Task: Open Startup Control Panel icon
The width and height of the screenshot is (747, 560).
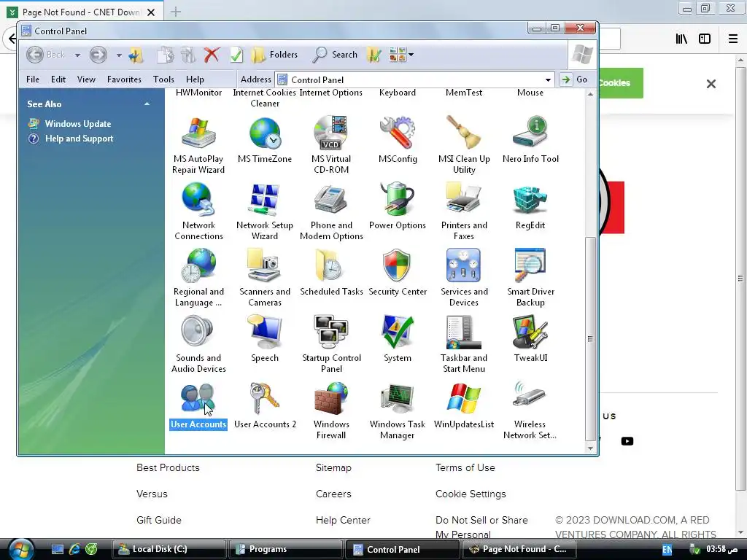Action: coord(331,332)
